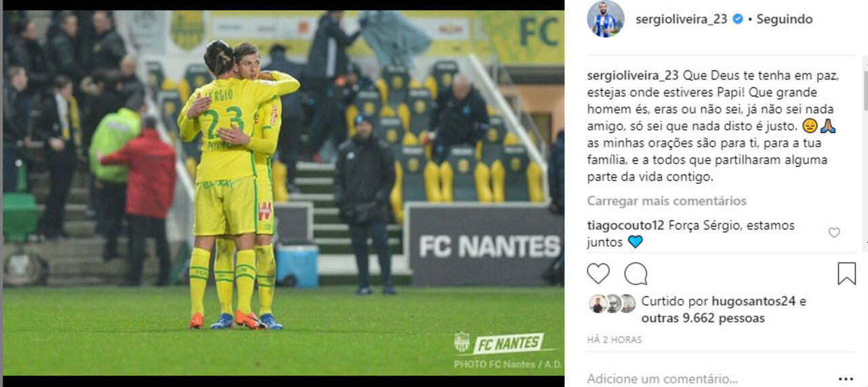Expand Carregar mais comentários
The width and height of the screenshot is (868, 387).
click(667, 201)
